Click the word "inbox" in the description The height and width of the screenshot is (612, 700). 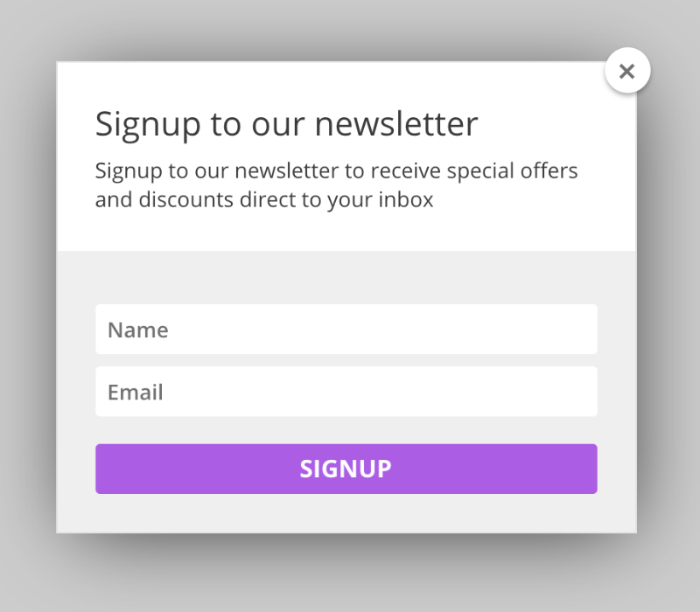(406, 199)
